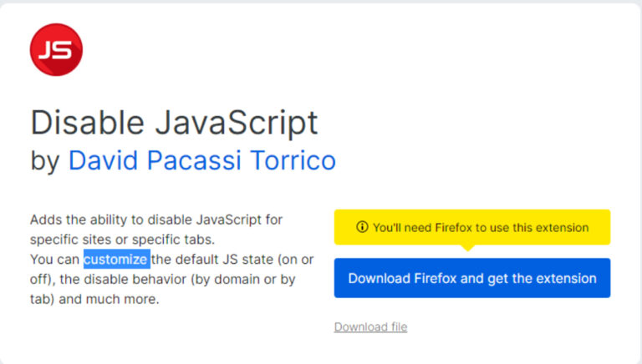Image resolution: width=642 pixels, height=364 pixels.
Task: Click the Disable JavaScript heading
Action: tap(174, 123)
